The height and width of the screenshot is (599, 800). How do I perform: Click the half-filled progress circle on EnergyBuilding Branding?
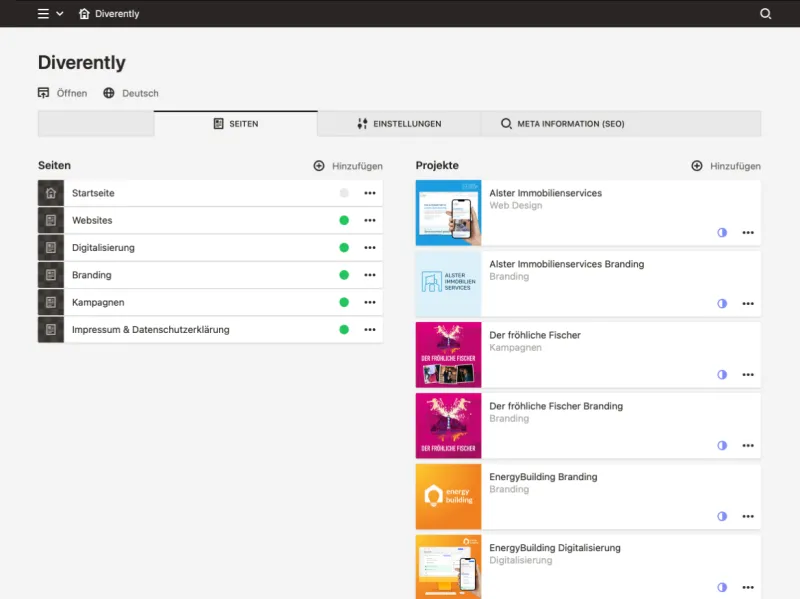click(x=722, y=516)
